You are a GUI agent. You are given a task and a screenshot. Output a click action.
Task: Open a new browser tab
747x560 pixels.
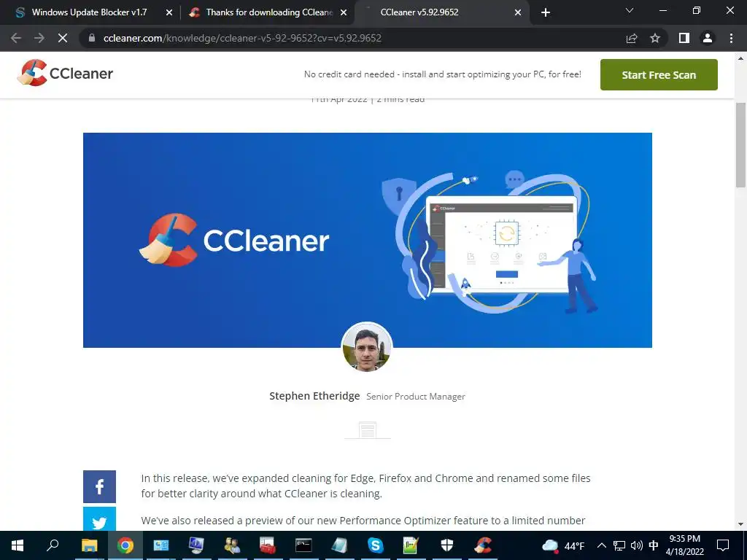click(546, 13)
